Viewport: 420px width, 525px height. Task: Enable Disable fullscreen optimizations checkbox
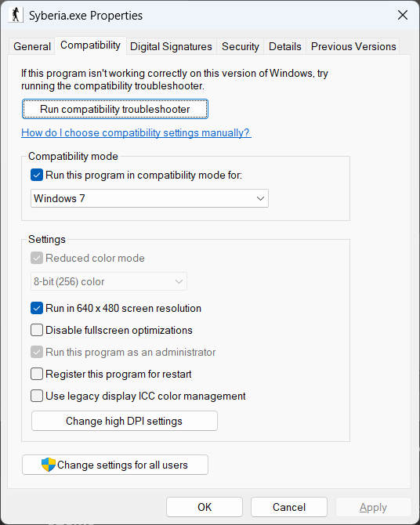37,330
